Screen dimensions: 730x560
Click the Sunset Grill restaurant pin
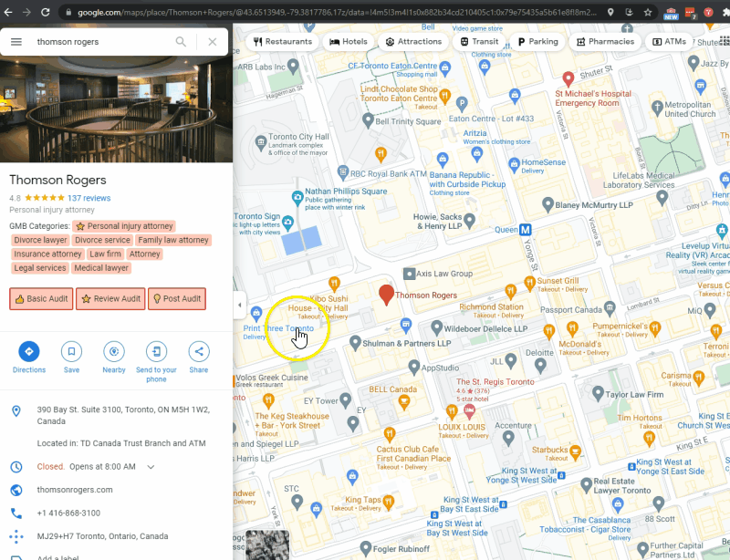tap(529, 282)
